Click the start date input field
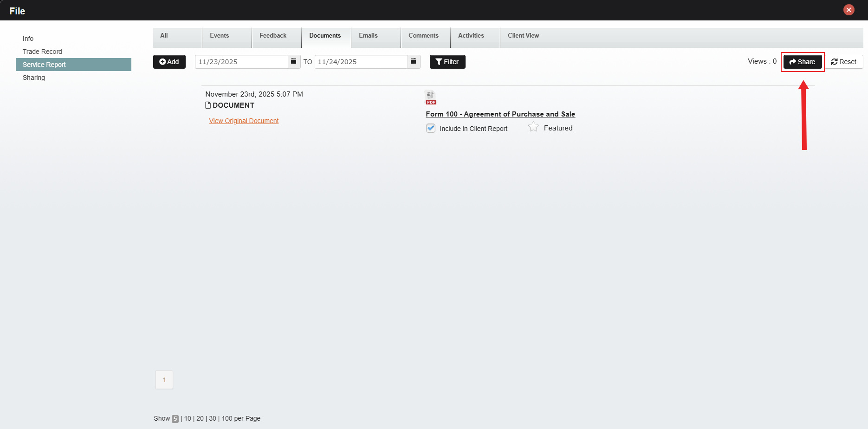The height and width of the screenshot is (429, 868). [241, 62]
